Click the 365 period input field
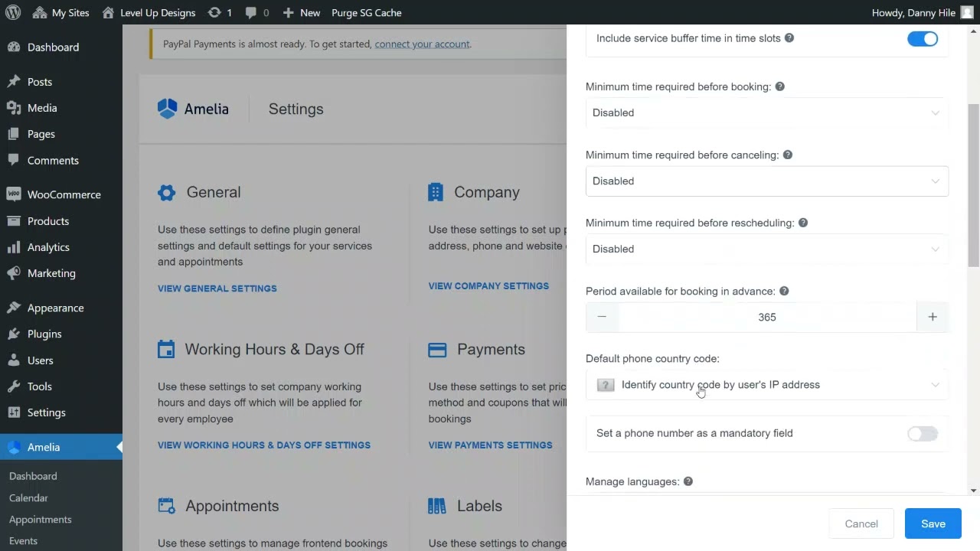980x551 pixels. coord(767,317)
